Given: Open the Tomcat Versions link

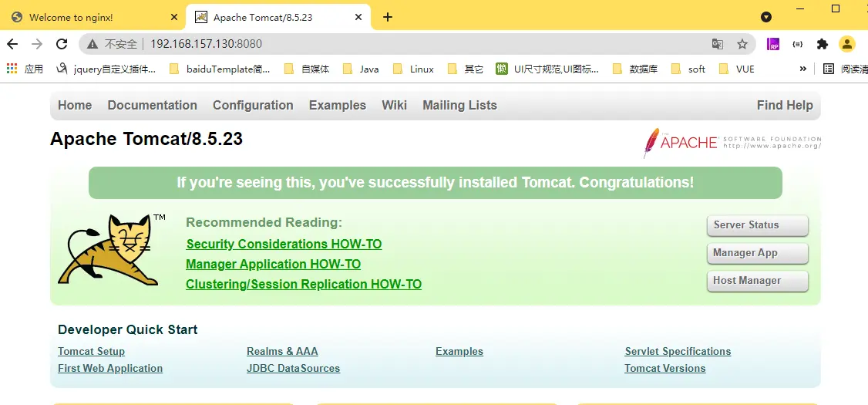Looking at the screenshot, I should tap(665, 369).
